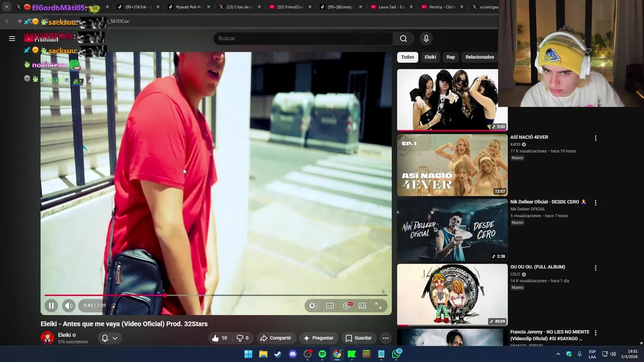Open Steam from the taskbar
This screenshot has height=362, width=644.
pyautogui.click(x=278, y=354)
